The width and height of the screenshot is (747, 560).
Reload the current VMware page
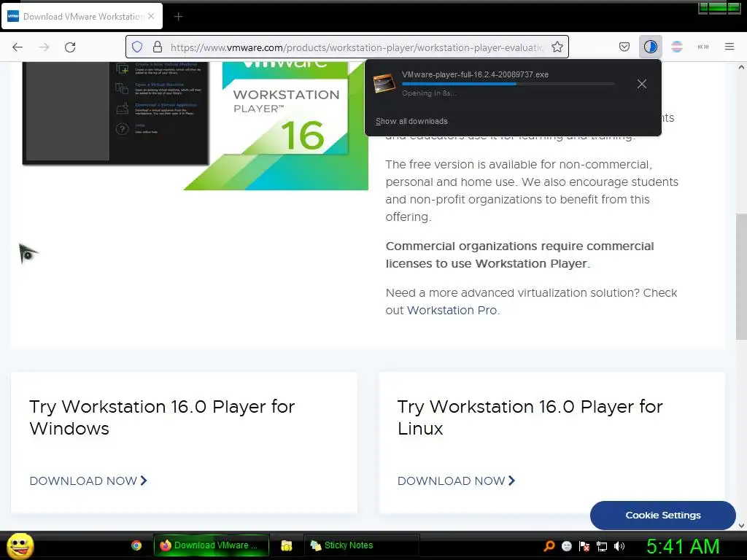point(70,47)
